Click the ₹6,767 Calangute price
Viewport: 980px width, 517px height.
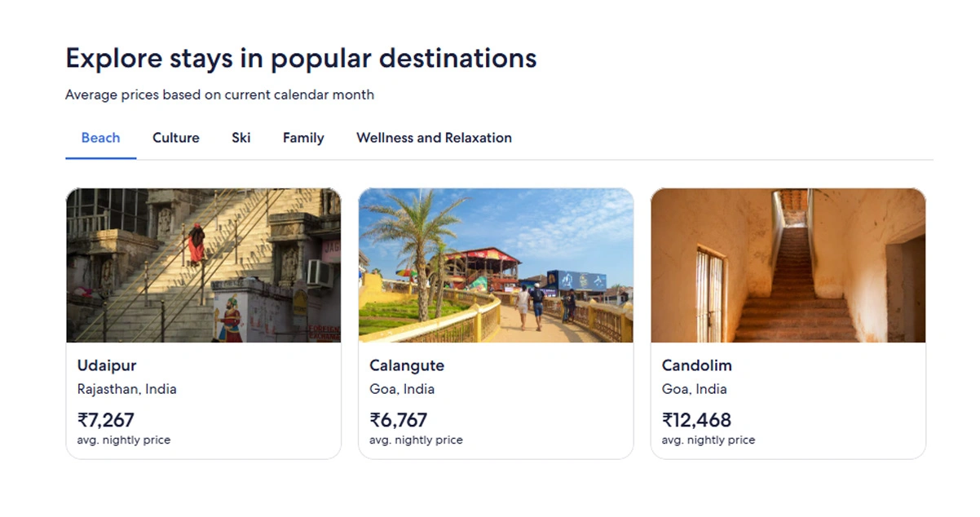click(398, 420)
